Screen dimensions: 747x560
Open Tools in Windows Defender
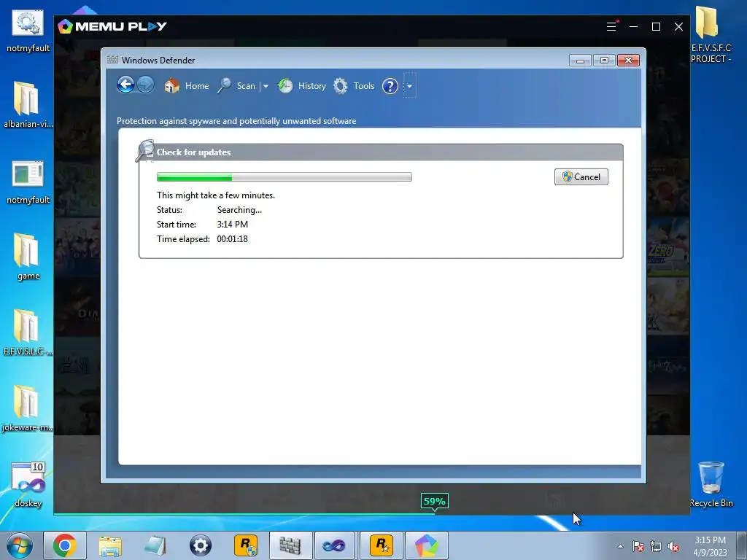[x=354, y=86]
